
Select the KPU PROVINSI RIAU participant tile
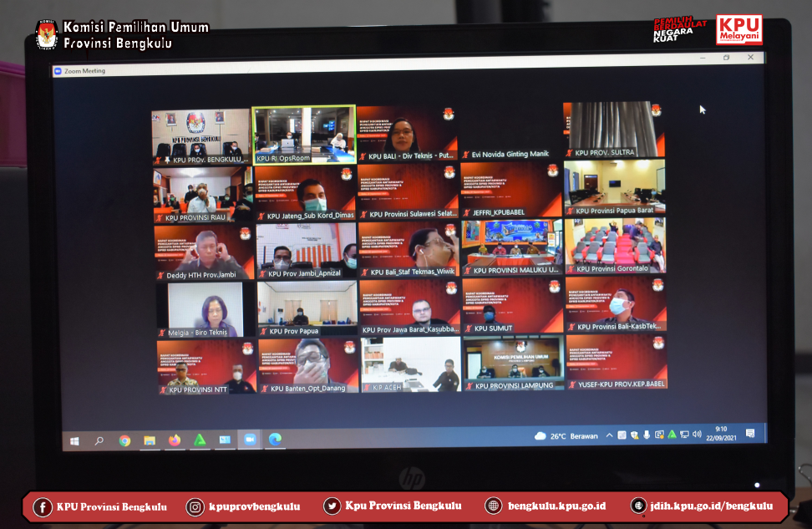click(202, 194)
